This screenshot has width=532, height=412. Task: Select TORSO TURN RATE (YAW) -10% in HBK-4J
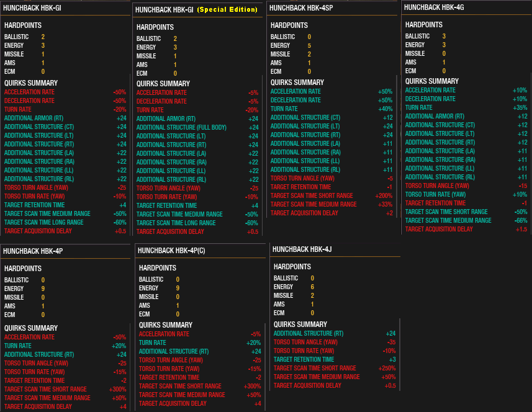pos(335,351)
